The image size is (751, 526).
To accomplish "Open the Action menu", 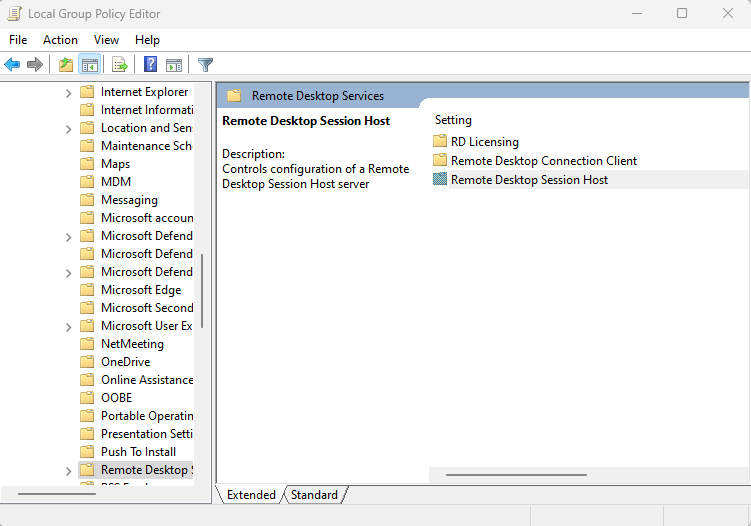I will 60,40.
